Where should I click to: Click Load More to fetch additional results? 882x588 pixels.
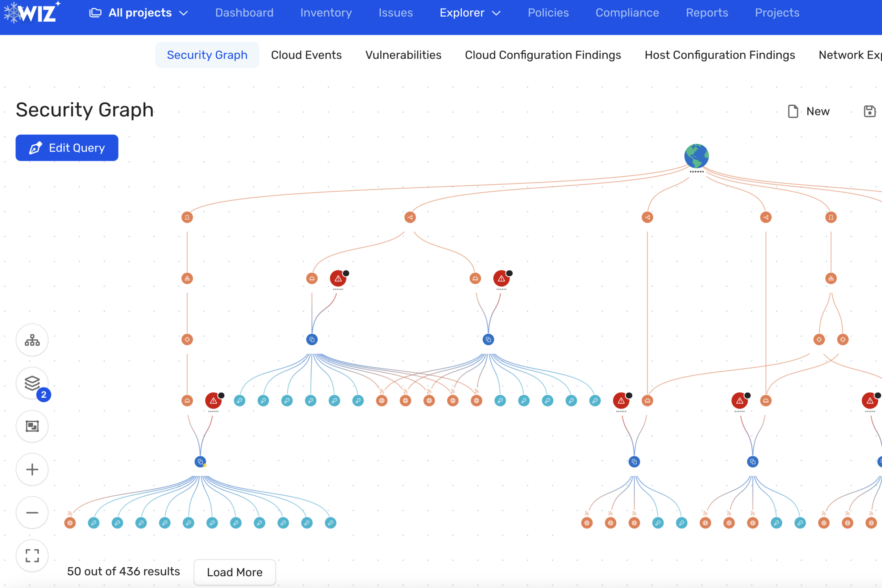point(234,572)
